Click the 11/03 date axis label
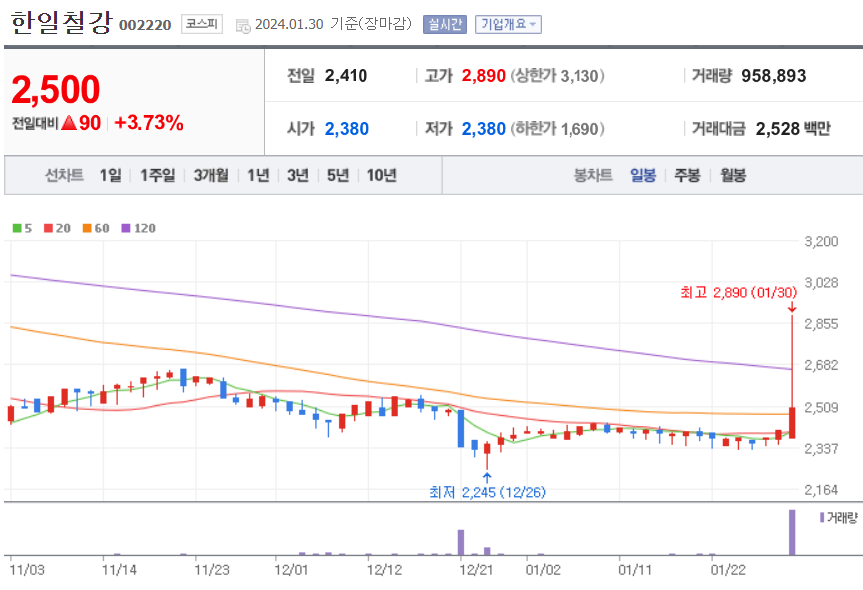The width and height of the screenshot is (863, 590). pyautogui.click(x=27, y=570)
